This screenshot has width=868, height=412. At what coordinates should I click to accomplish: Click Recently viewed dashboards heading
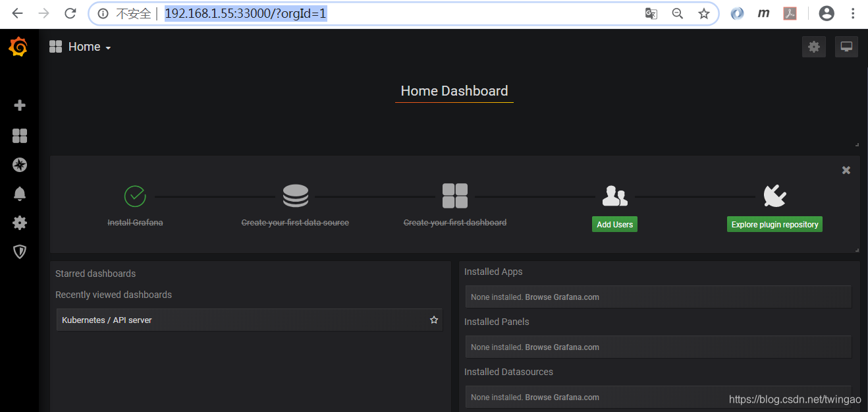click(x=113, y=295)
